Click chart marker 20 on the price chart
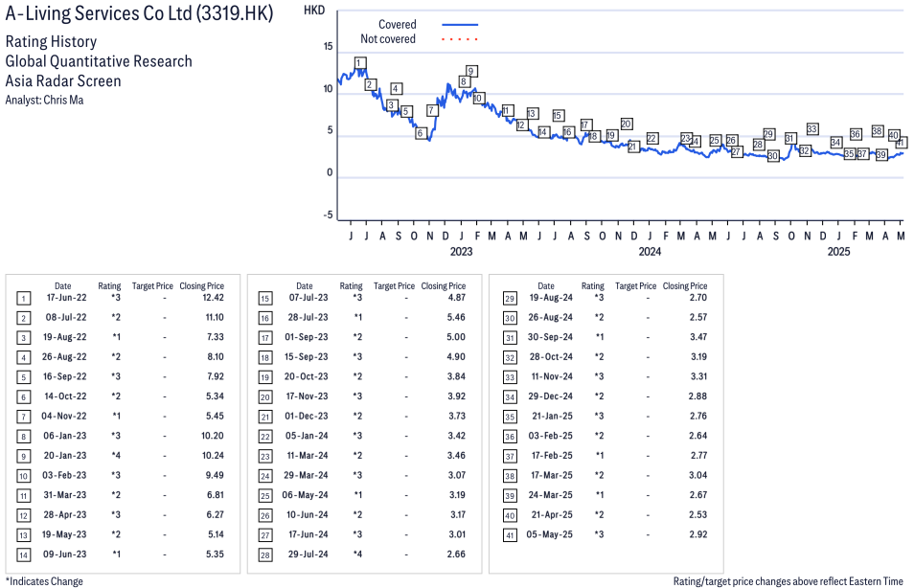This screenshot has height=588, width=914. point(626,124)
